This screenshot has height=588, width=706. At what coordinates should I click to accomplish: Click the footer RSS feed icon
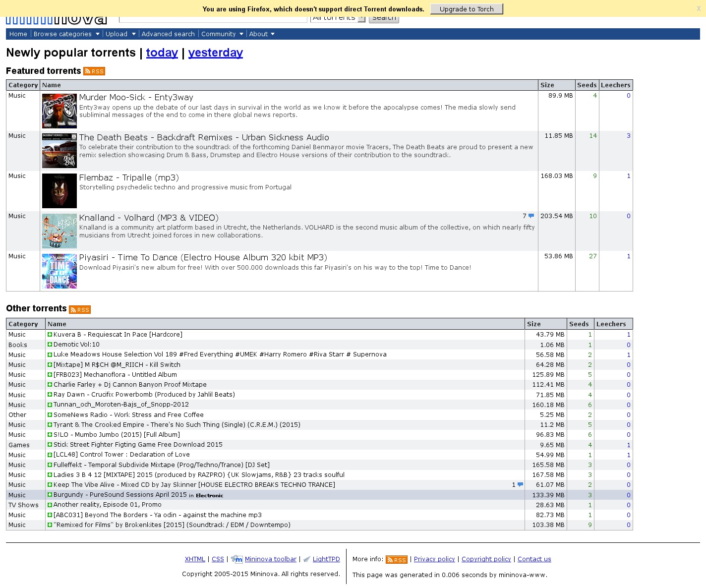[x=397, y=560]
